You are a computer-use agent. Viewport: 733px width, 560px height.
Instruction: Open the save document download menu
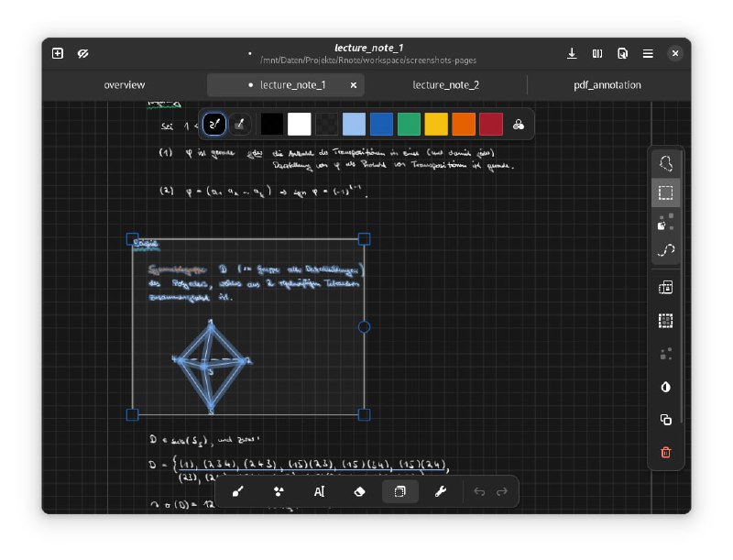(x=572, y=54)
